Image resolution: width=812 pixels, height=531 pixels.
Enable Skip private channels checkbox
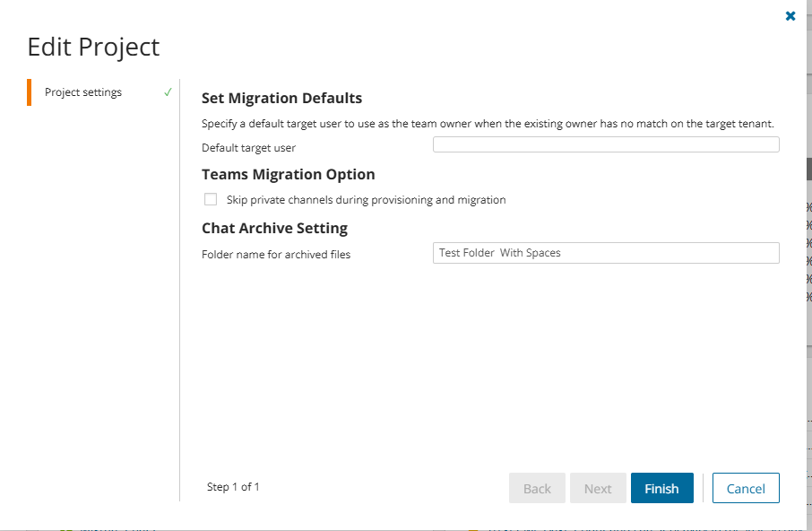(x=211, y=200)
